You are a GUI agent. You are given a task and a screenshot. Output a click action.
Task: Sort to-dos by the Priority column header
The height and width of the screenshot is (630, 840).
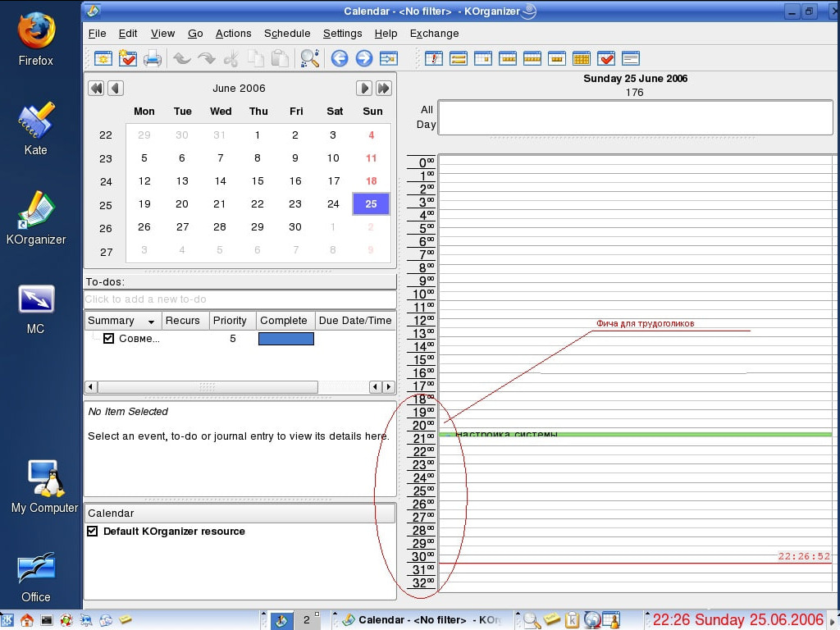(230, 321)
